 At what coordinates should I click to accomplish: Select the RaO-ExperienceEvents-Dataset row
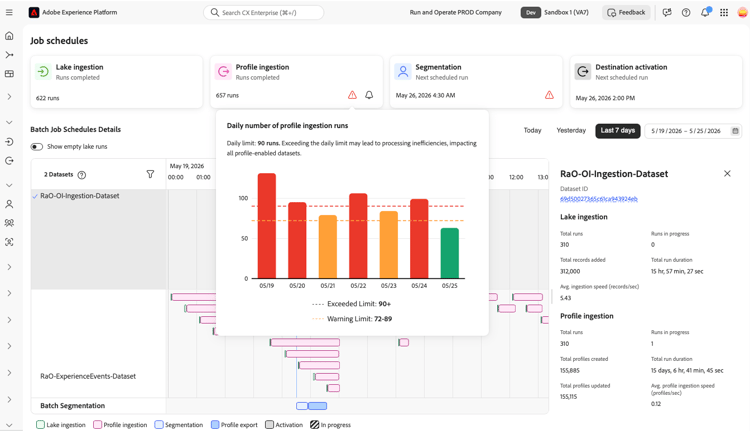[x=99, y=343]
